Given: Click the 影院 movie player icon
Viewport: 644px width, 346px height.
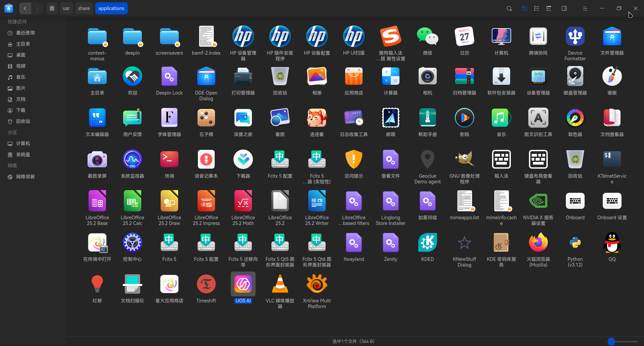Looking at the screenshot, I should point(464,118).
